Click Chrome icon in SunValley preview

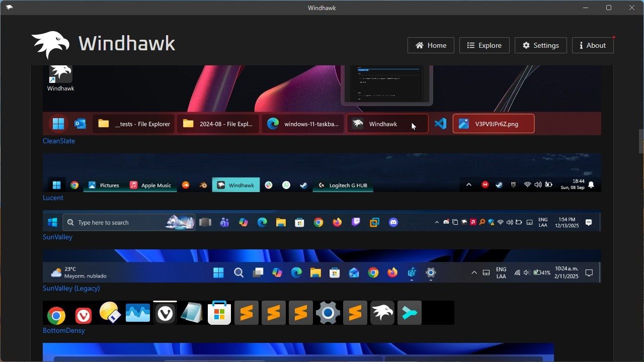[x=318, y=222]
